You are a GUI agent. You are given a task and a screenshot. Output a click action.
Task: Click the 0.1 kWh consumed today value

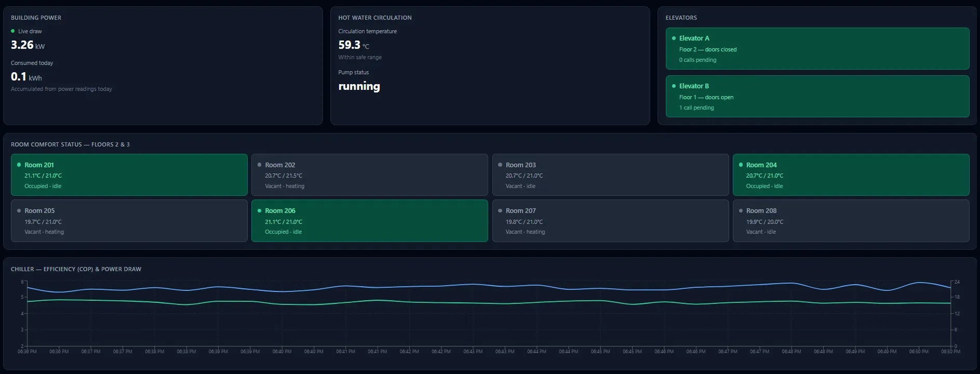26,77
